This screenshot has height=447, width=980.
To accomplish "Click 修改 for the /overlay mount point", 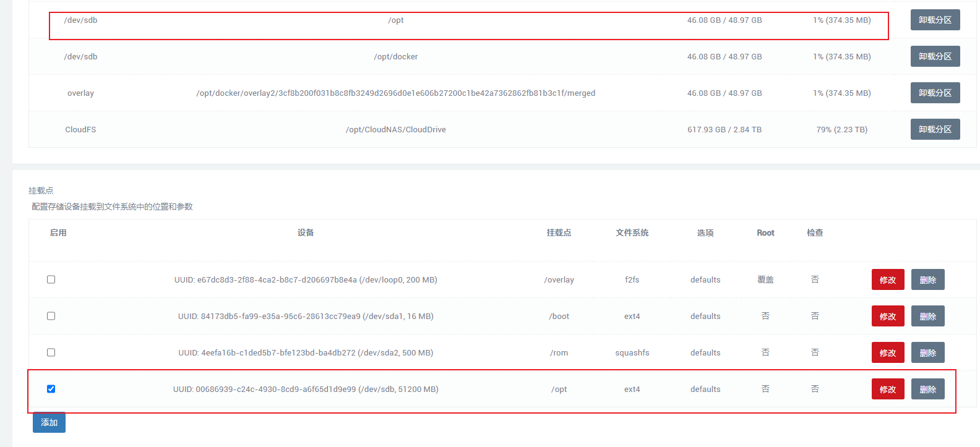I will [888, 280].
